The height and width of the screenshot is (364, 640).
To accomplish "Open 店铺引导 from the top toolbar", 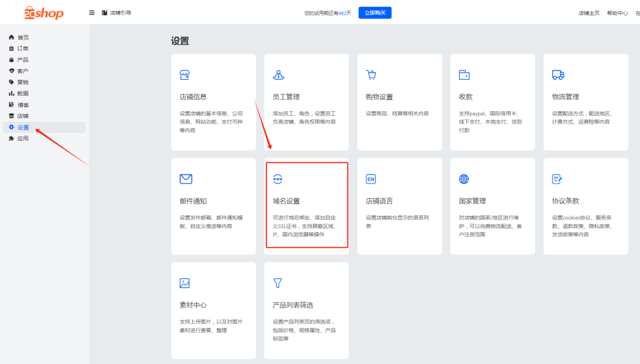I will [x=116, y=12].
